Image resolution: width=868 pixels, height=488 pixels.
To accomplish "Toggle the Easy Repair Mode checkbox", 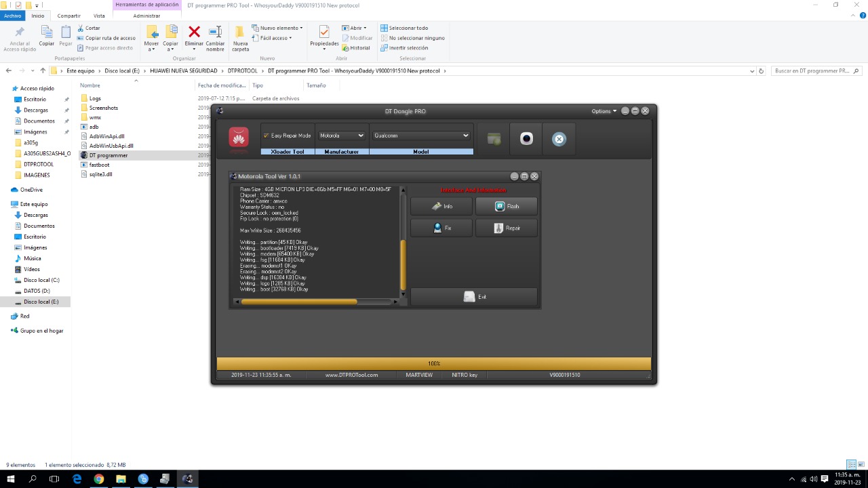I will tap(267, 136).
